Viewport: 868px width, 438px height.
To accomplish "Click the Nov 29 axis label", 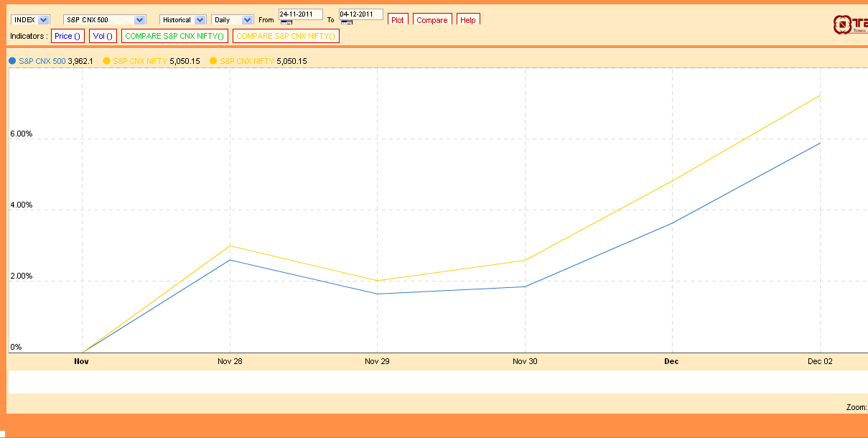I will point(377,361).
